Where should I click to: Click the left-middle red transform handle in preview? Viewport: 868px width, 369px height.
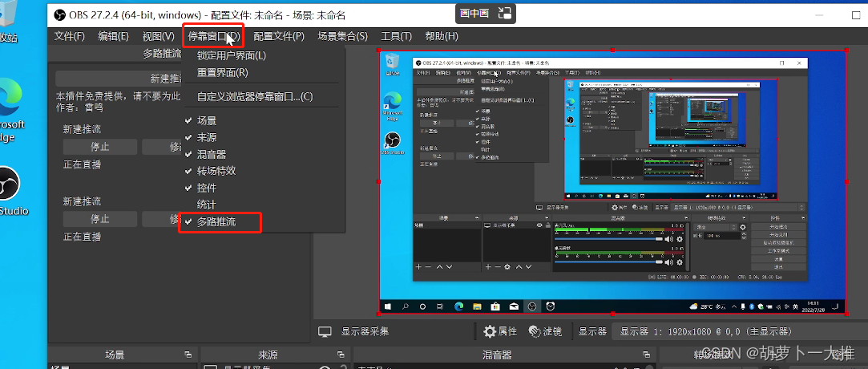[379, 181]
